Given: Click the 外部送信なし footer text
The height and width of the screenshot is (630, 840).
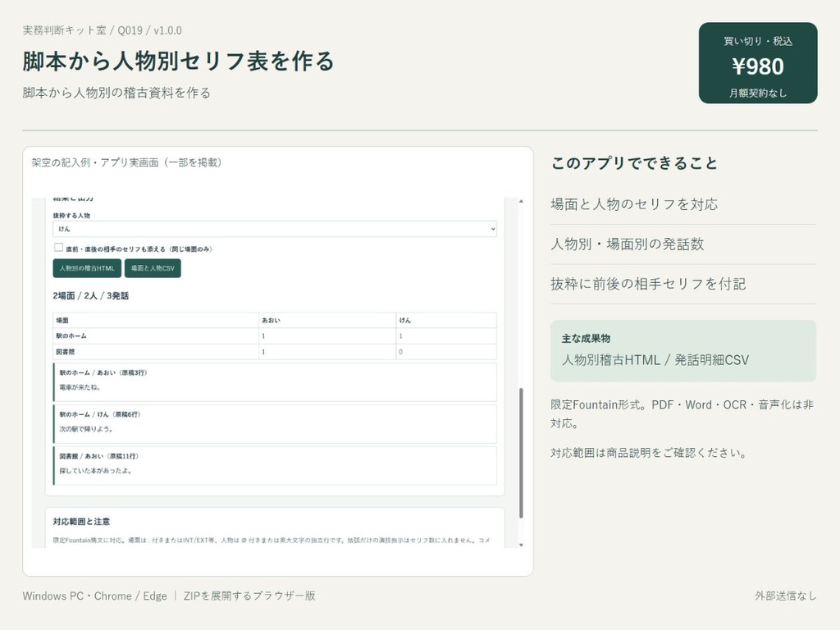Looking at the screenshot, I should 786,596.
